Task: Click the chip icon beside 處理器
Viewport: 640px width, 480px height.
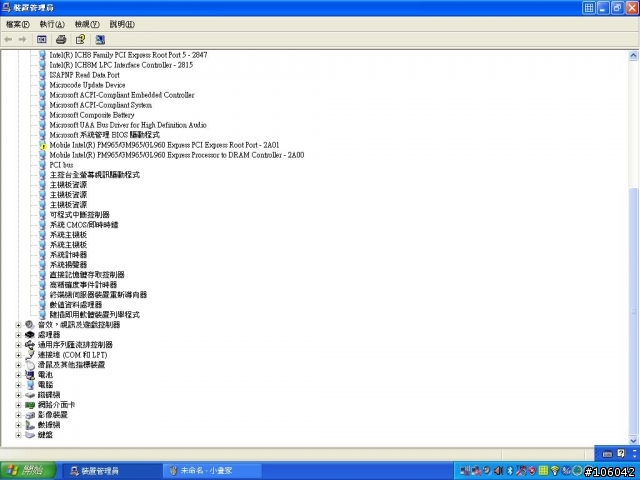Action: click(x=30, y=335)
